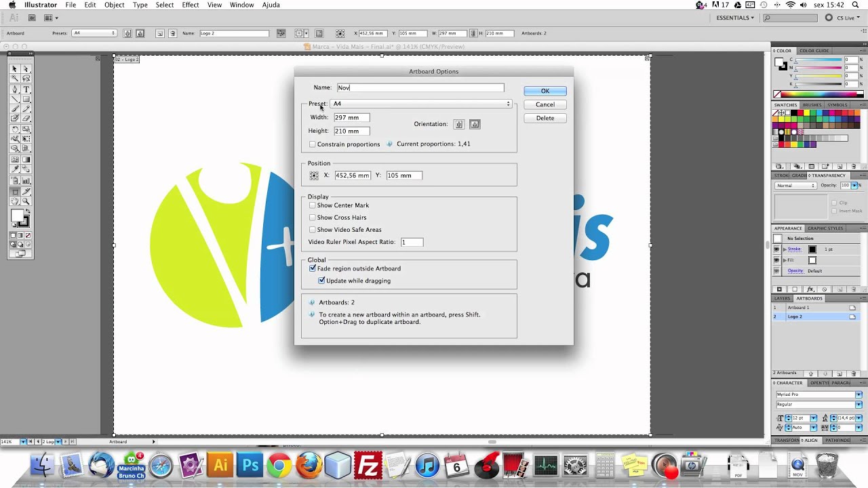Open the Window menu
The height and width of the screenshot is (488, 868).
pyautogui.click(x=241, y=5)
